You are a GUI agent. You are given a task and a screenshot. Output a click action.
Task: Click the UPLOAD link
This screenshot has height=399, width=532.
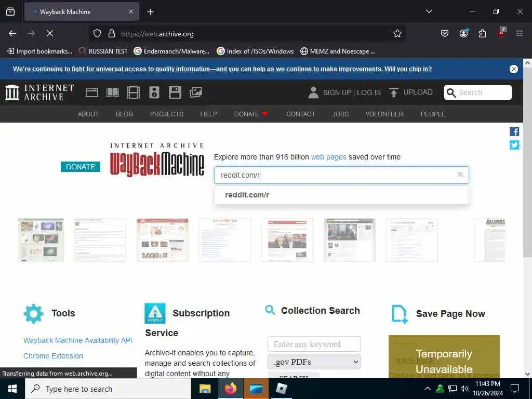(x=418, y=92)
